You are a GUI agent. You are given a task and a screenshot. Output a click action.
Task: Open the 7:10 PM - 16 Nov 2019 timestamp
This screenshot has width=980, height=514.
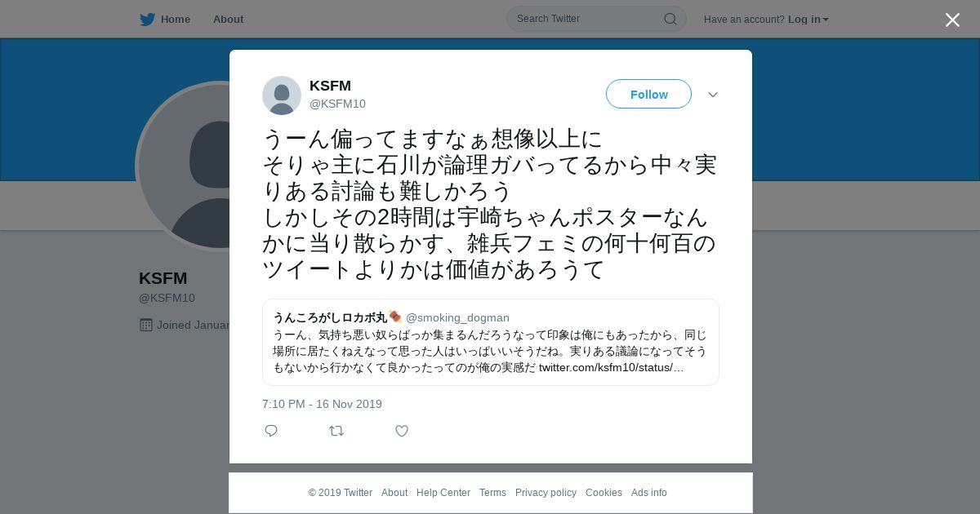pyautogui.click(x=322, y=404)
